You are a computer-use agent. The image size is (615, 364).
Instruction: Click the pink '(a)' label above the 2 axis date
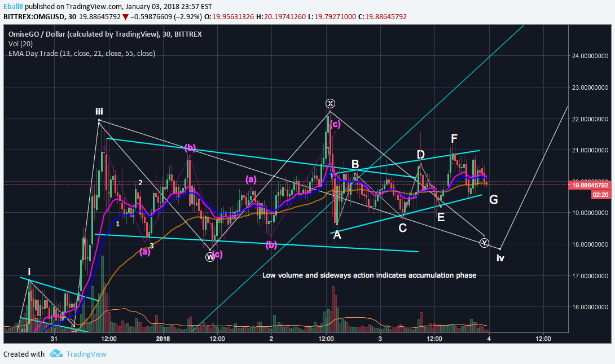pos(251,179)
